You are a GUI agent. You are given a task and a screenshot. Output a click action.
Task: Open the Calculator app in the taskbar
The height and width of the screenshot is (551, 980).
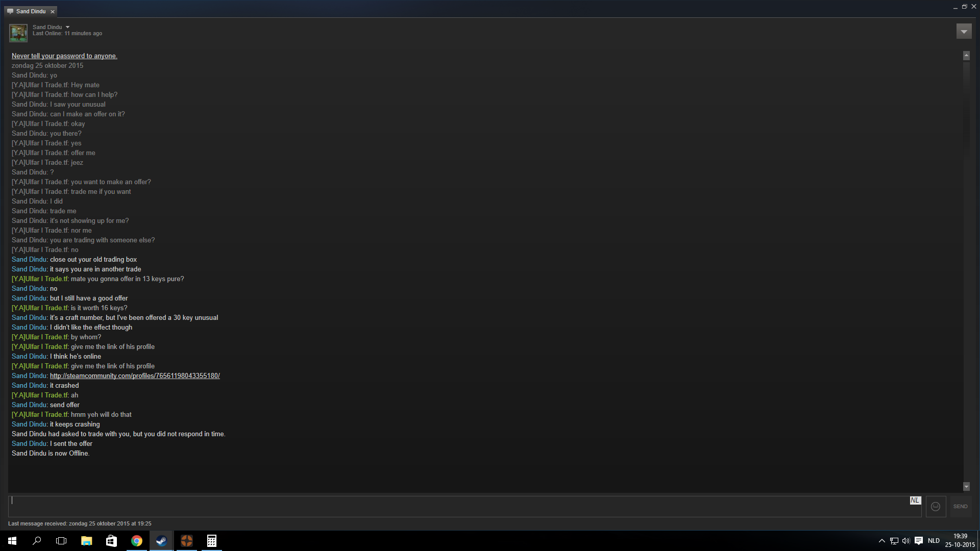click(x=212, y=541)
